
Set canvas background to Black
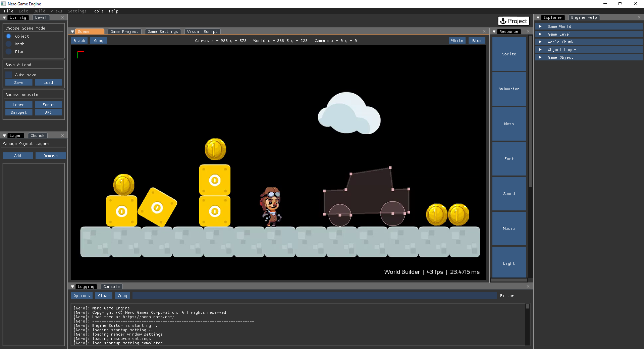coord(79,41)
